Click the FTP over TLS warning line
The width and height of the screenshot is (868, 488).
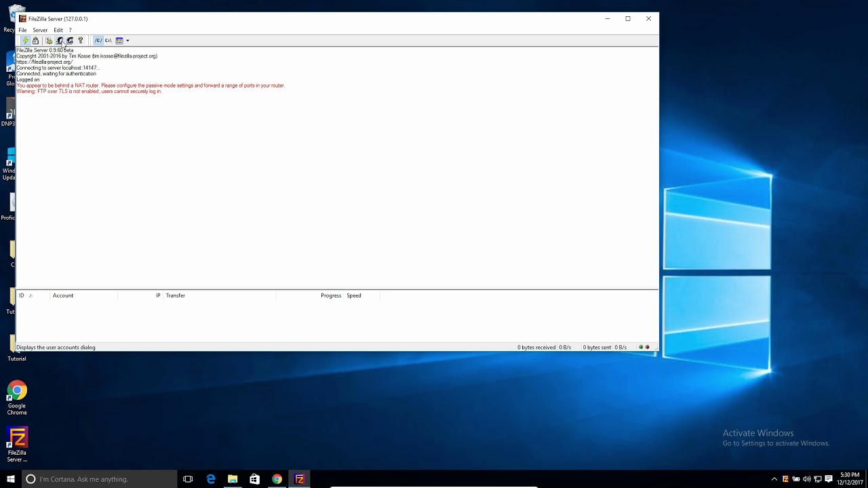89,91
